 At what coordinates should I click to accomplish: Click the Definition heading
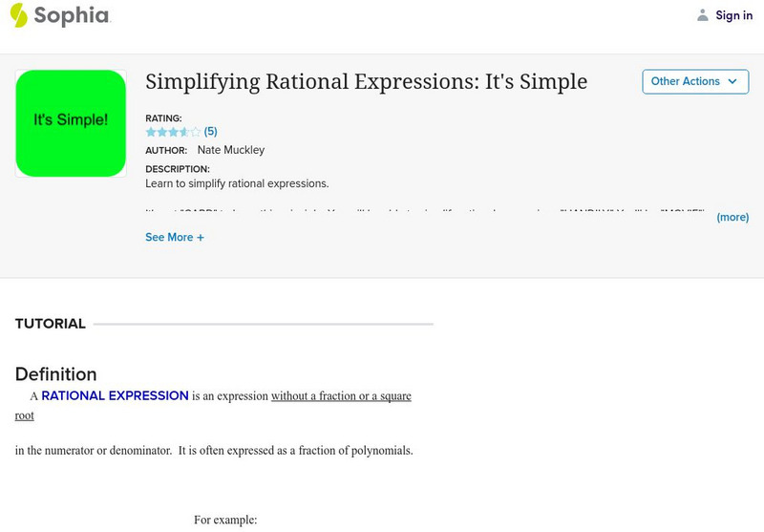coord(56,373)
